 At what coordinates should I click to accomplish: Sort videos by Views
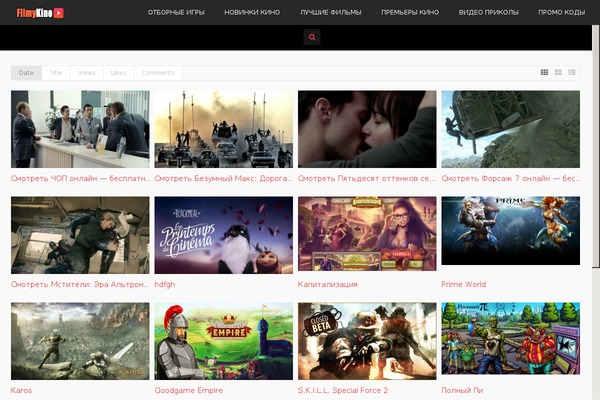coord(86,73)
